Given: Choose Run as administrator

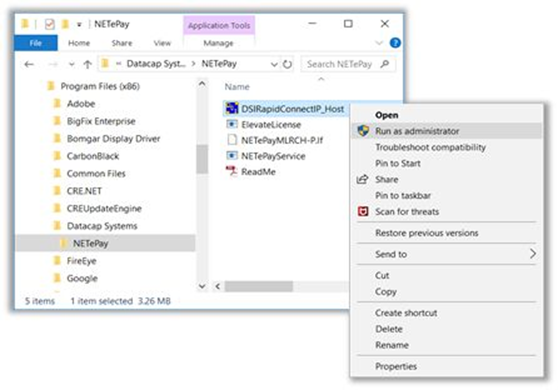Looking at the screenshot, I should [446, 131].
